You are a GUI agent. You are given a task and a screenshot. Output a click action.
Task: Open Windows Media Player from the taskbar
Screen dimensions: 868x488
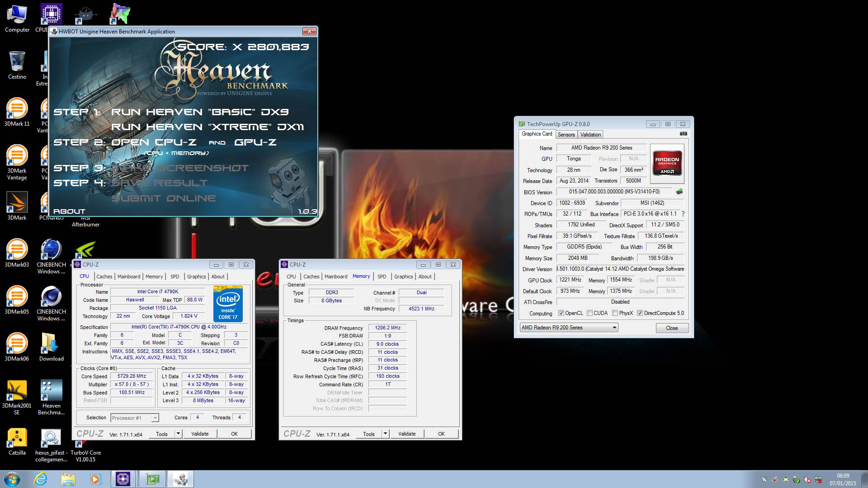point(95,479)
